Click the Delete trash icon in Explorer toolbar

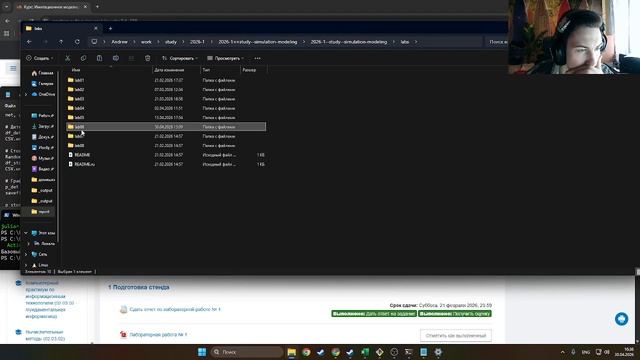click(147, 58)
